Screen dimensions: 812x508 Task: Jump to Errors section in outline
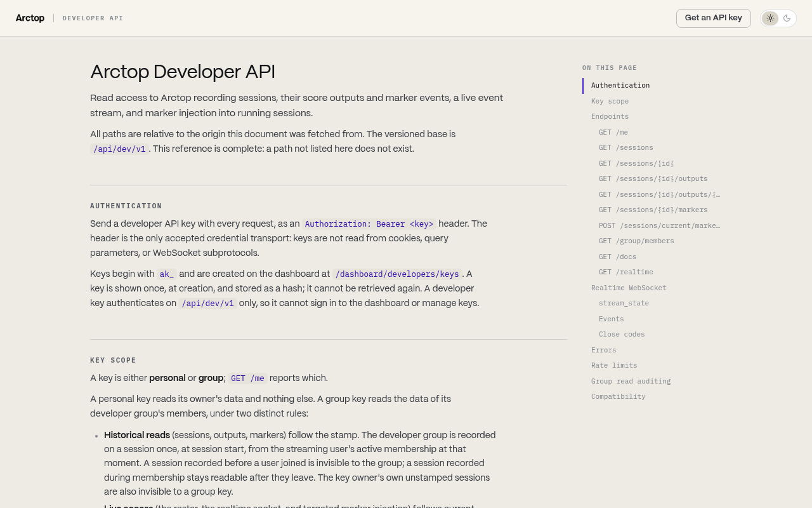[x=603, y=351]
